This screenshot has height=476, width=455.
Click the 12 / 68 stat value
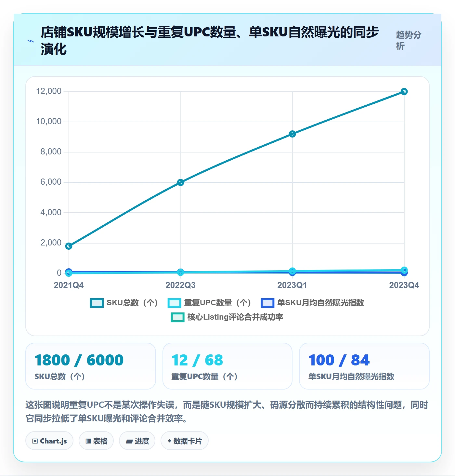[x=197, y=360]
